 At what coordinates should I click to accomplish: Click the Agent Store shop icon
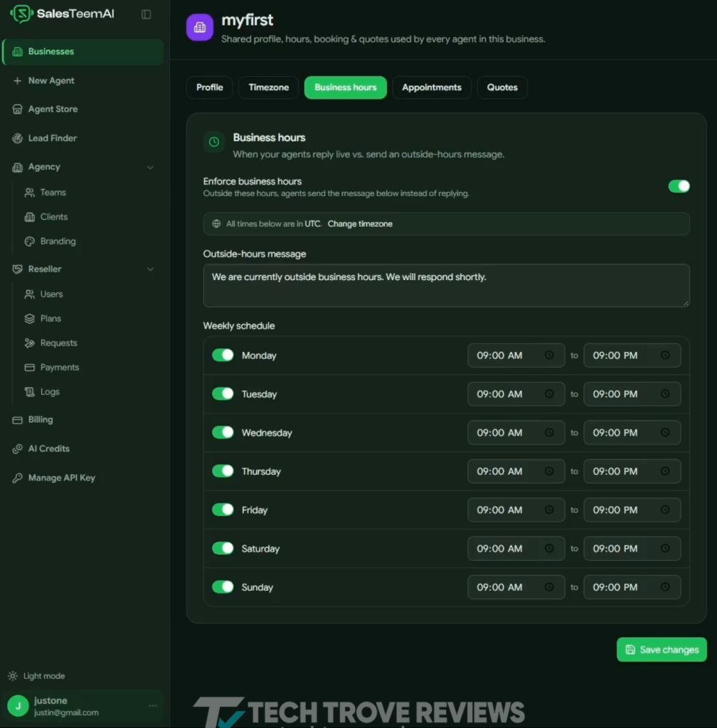pyautogui.click(x=17, y=109)
